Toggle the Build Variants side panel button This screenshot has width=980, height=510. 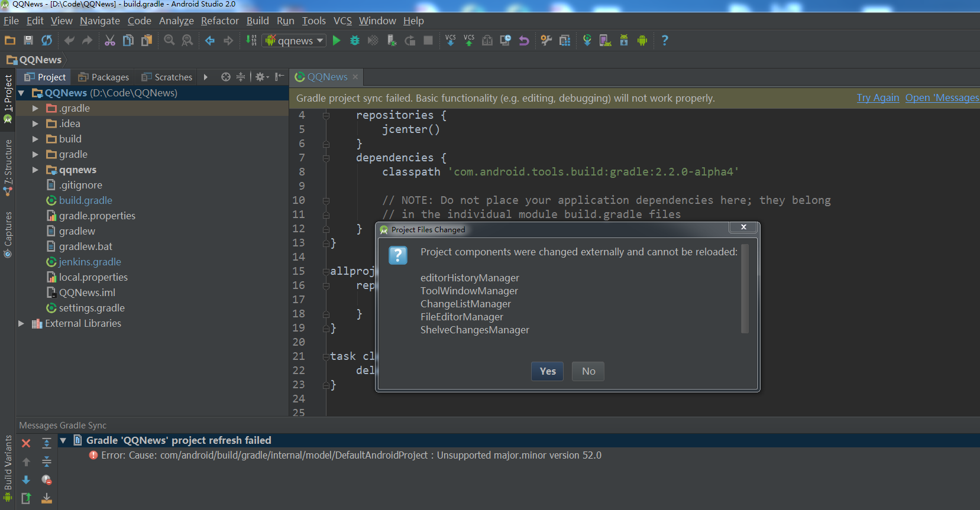8,469
